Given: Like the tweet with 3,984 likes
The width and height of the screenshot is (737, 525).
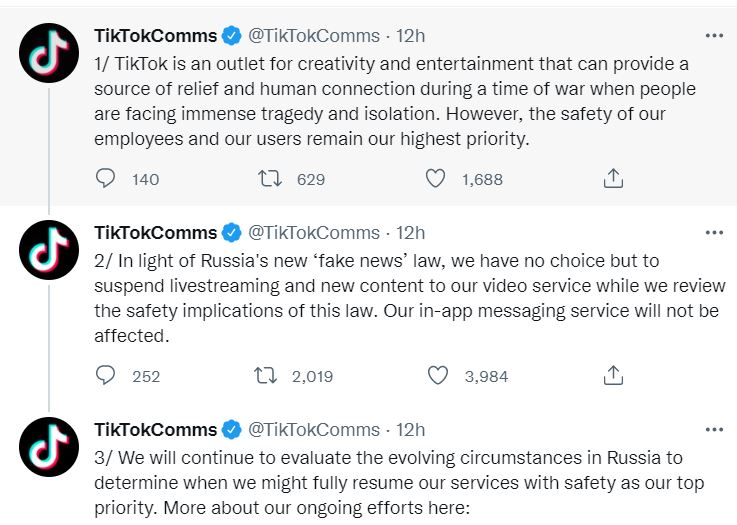Looking at the screenshot, I should pyautogui.click(x=438, y=376).
